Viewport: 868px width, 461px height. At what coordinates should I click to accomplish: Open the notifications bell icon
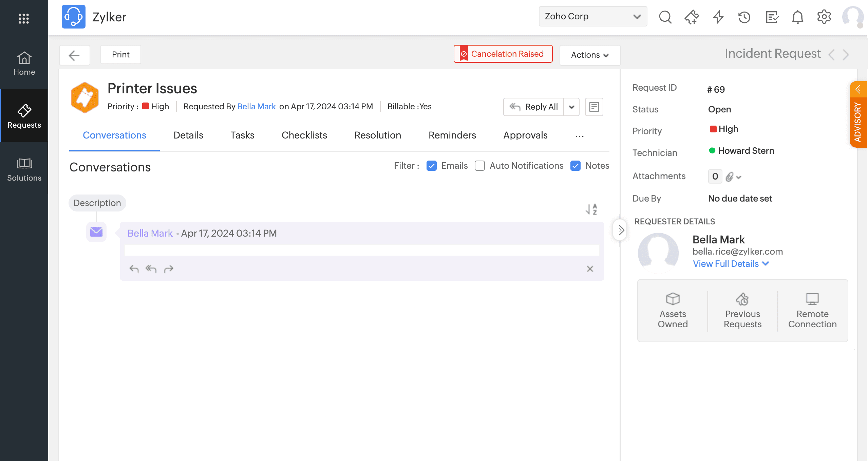[797, 17]
